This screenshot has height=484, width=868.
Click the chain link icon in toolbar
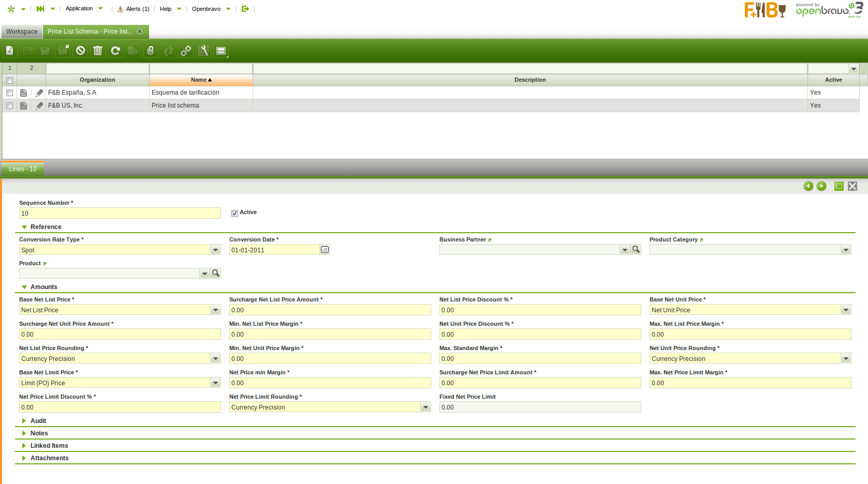click(x=186, y=51)
